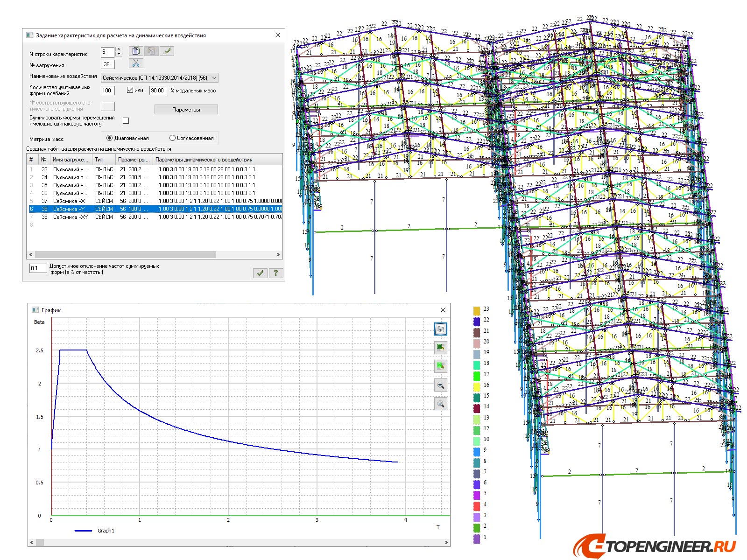The width and height of the screenshot is (747, 560).
Task: Click the green checkmark beside the copy icons
Action: tap(167, 51)
